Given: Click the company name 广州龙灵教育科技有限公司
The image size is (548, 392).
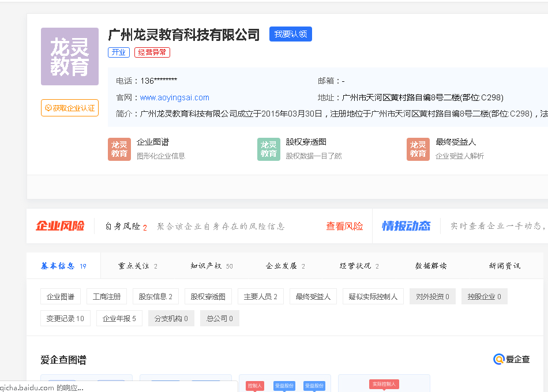Looking at the screenshot, I should click(184, 35).
